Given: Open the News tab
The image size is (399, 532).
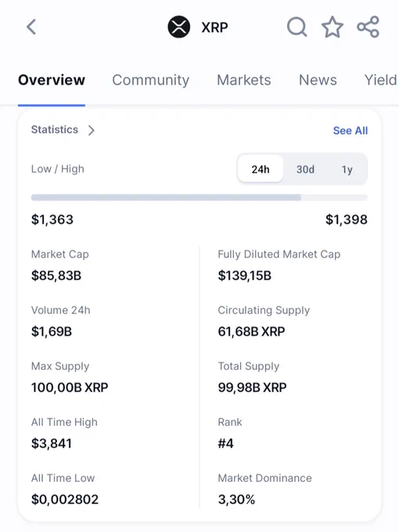Looking at the screenshot, I should 318,80.
